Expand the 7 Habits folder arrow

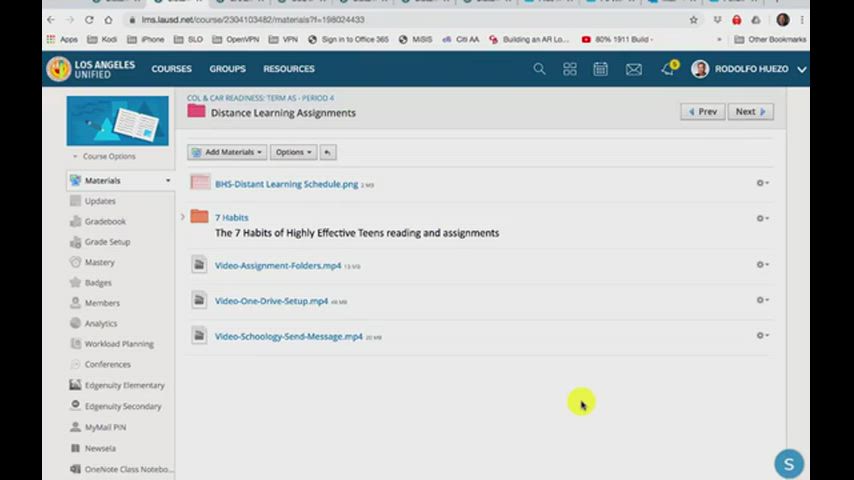pos(183,217)
